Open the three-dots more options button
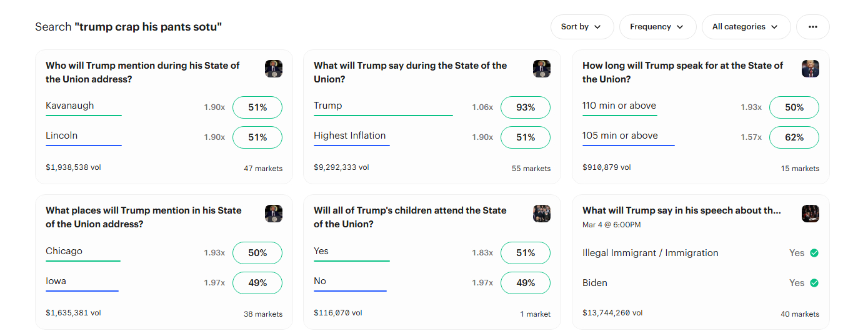Screen dimensions: 868x336 coord(812,27)
